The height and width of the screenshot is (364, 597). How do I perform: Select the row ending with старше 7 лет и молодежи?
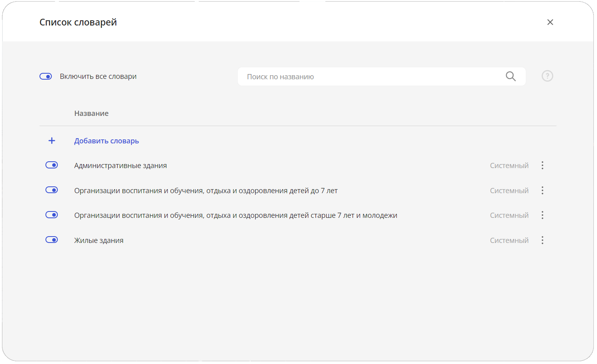coord(236,215)
